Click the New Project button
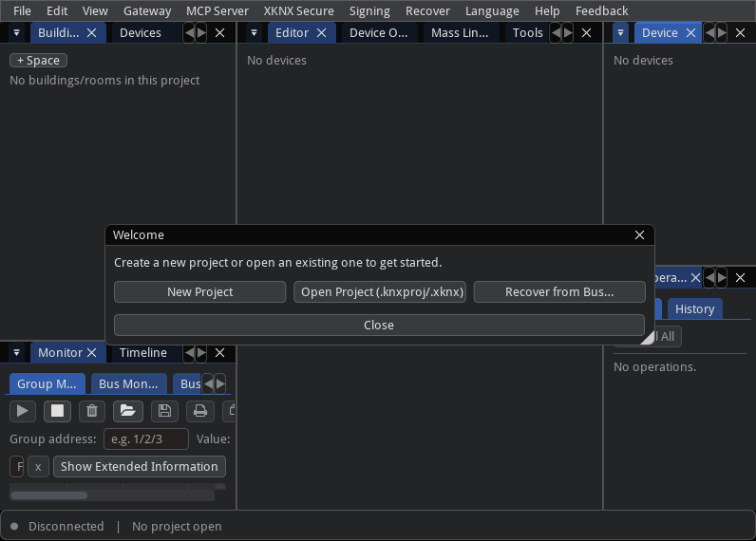Image resolution: width=756 pixels, height=541 pixels. coord(199,292)
